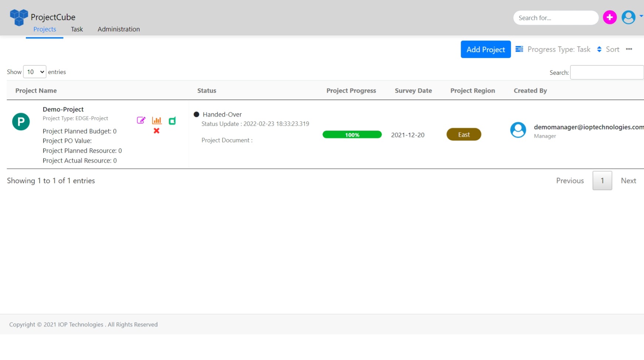644x360 pixels.
Task: Open Progress Type: Task selector
Action: point(558,49)
